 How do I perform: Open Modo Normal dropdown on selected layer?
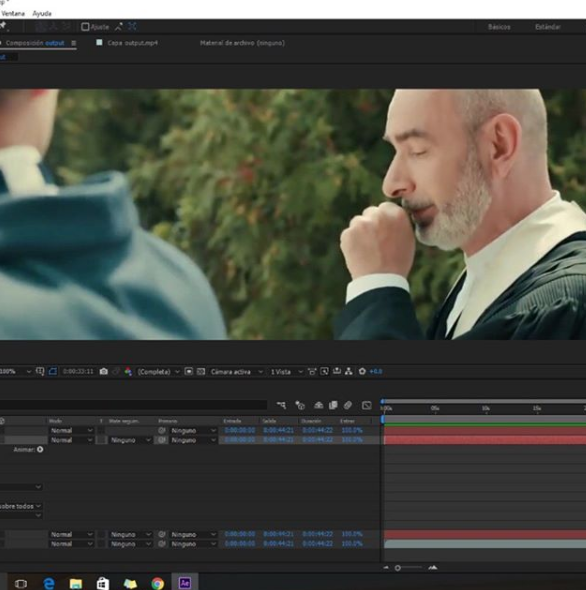(72, 440)
